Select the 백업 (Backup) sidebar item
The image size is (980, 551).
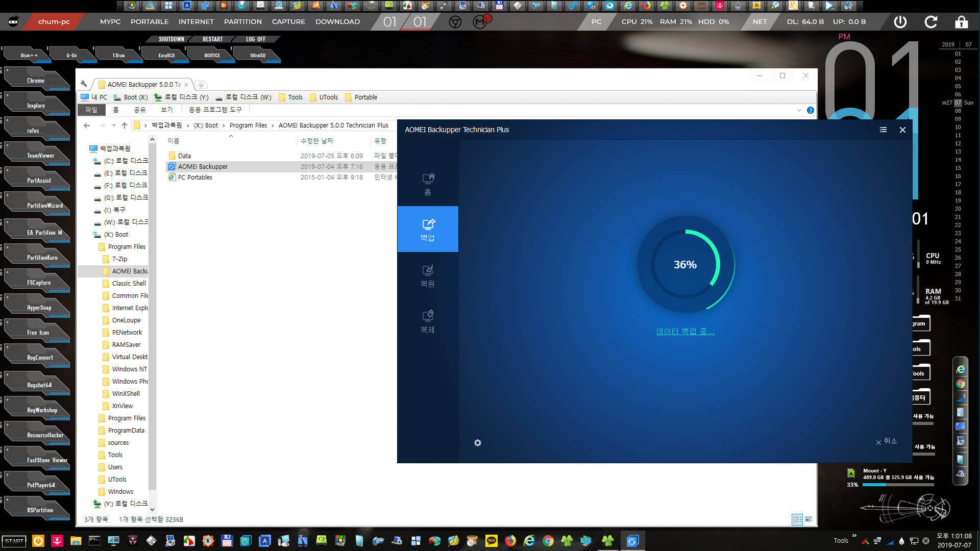(x=428, y=229)
